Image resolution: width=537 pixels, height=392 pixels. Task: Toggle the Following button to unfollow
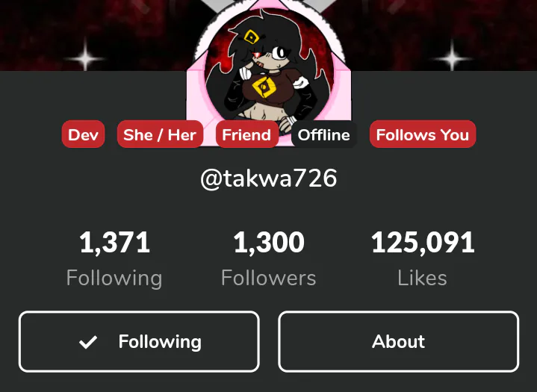click(139, 342)
